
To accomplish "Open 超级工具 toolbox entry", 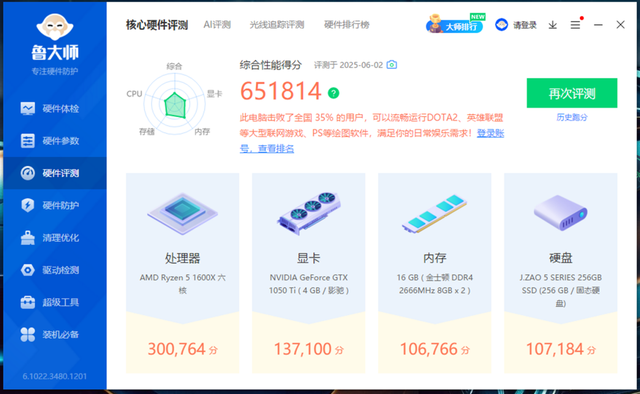I will (55, 302).
